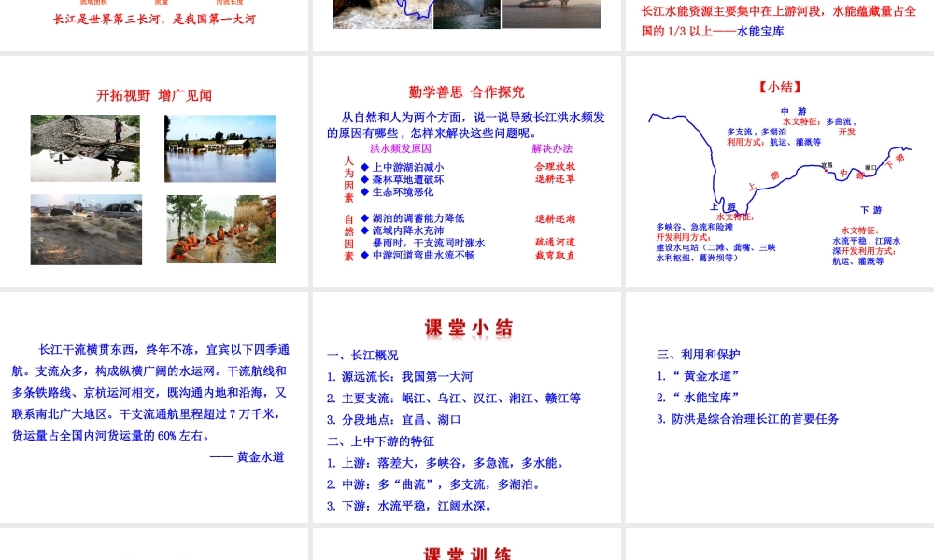Click text 长江是世界第三长河，是我国第一大河
Screen dimensions: 934x560
tap(154, 19)
